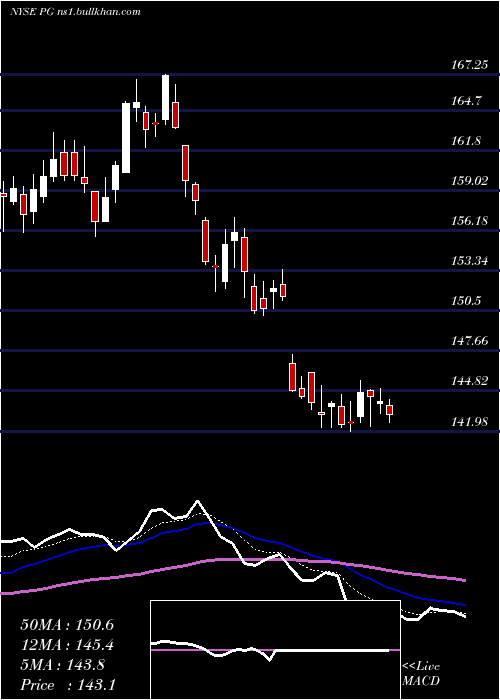
Task: Click the <<Live MACD label
Action: (x=421, y=673)
